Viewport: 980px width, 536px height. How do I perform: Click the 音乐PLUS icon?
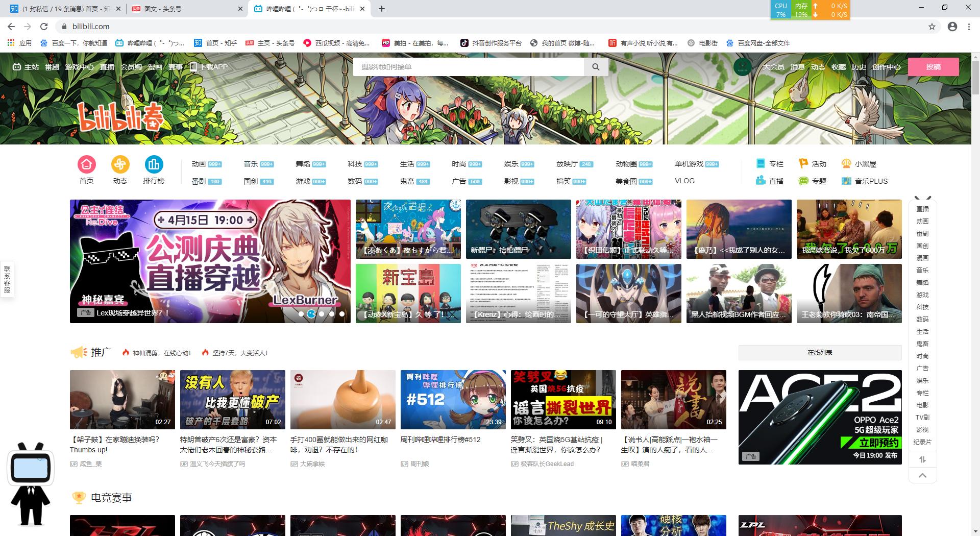tap(846, 181)
